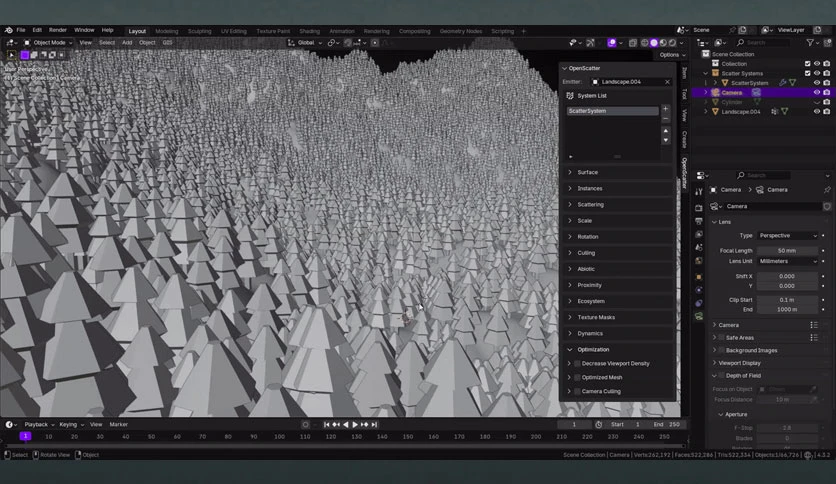Open the outliner filter dropdown
This screenshot has height=484, width=836.
point(812,43)
